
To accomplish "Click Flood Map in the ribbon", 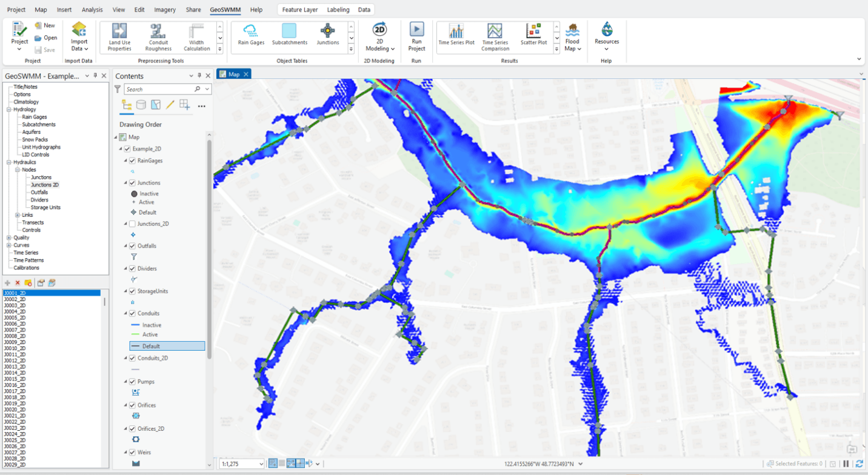I will [572, 36].
